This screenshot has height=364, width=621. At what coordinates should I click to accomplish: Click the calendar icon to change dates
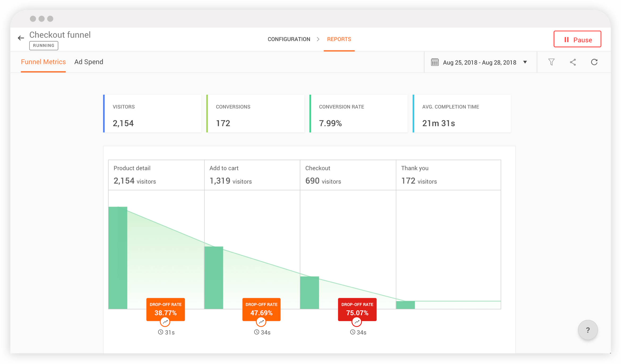434,62
